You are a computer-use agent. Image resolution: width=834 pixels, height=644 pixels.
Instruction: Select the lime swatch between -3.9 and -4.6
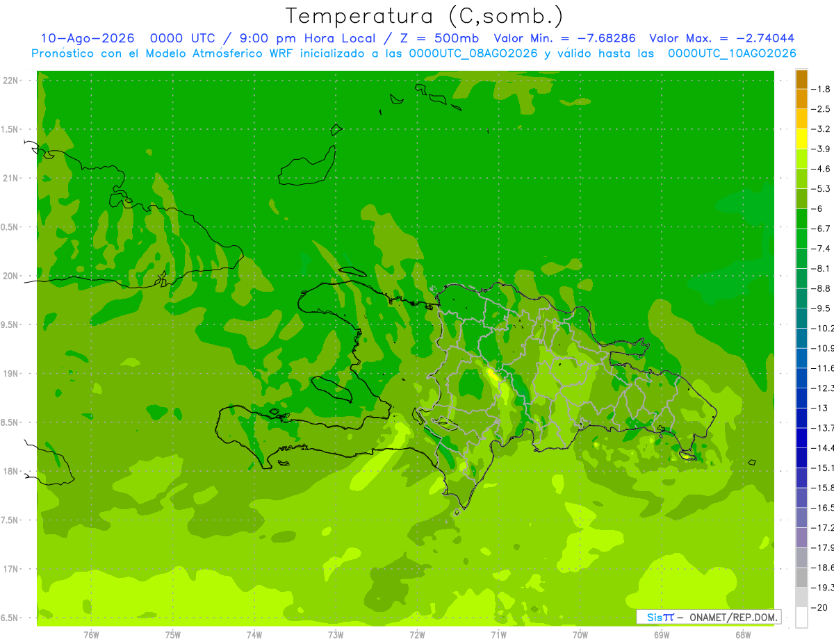click(801, 158)
